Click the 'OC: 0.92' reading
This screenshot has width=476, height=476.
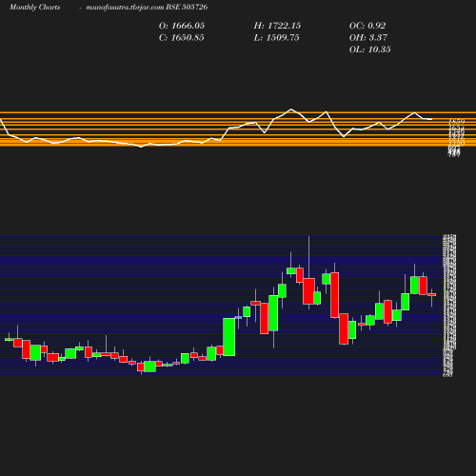367,26
